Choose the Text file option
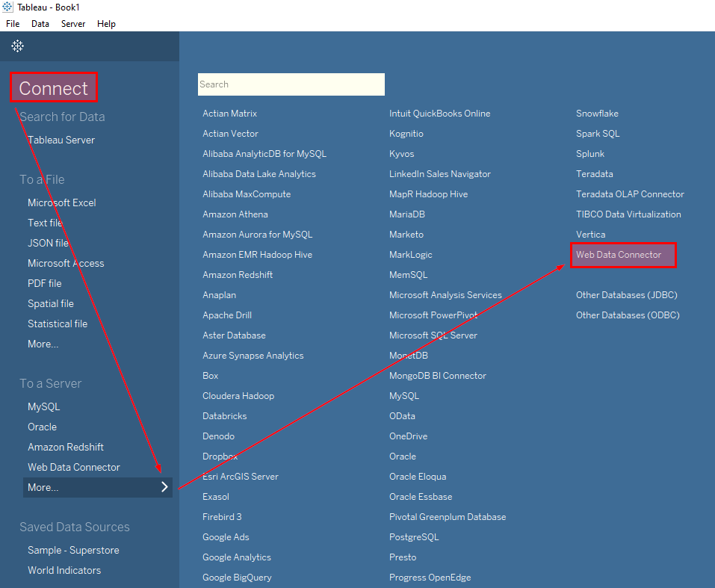Screen dimensions: 715x588 [x=45, y=223]
